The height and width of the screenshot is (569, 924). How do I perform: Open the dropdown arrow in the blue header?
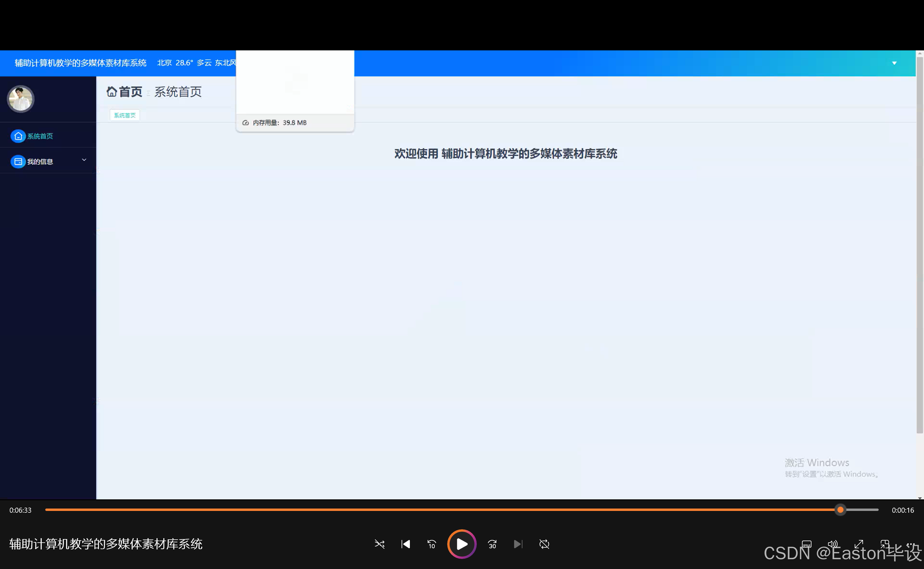[x=894, y=63]
